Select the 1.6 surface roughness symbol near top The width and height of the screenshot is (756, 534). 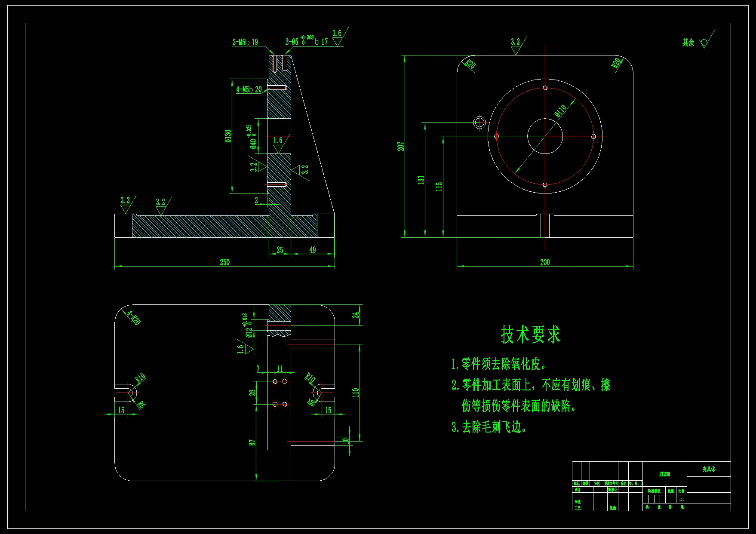[337, 37]
